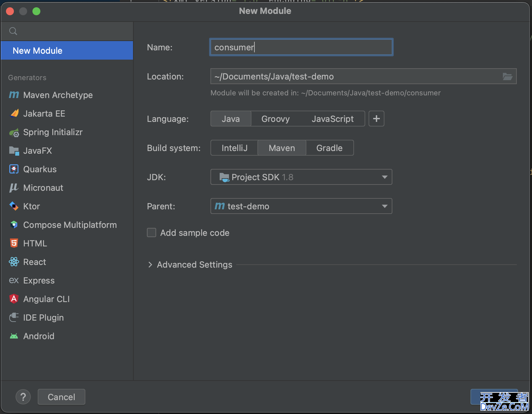Image resolution: width=532 pixels, height=414 pixels.
Task: Select the Angular CLI generator
Action: pos(67,299)
